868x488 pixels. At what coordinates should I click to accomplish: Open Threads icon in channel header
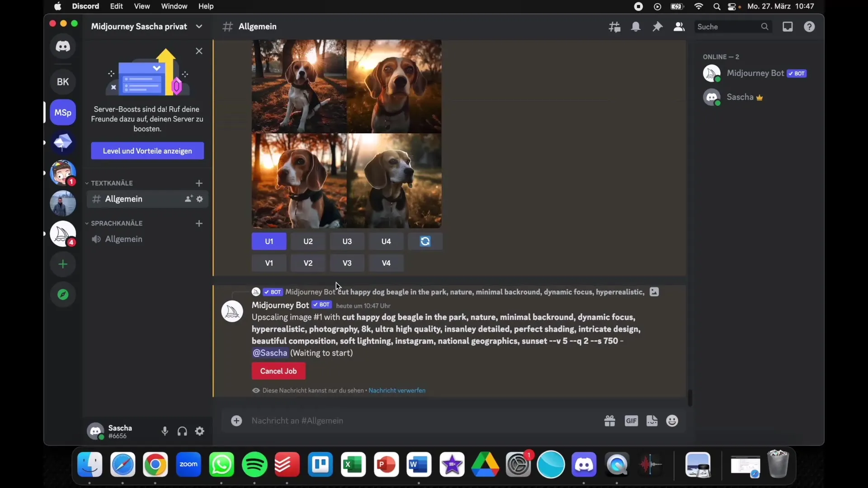click(614, 27)
